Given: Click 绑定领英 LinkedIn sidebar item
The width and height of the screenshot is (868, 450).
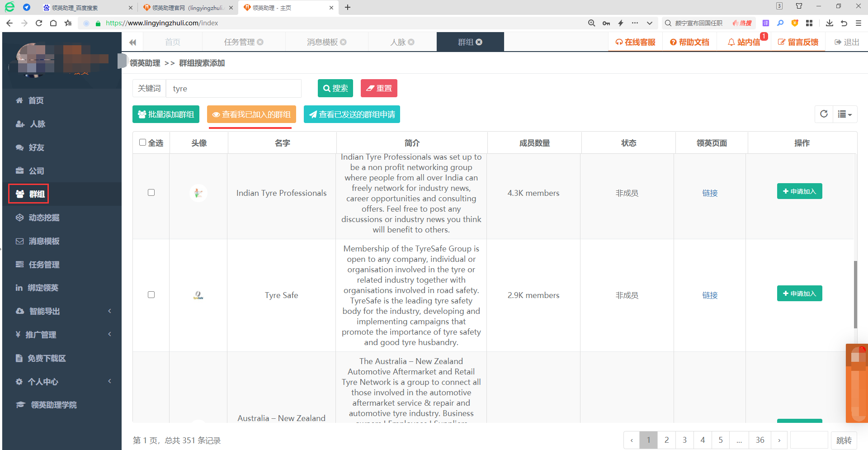Looking at the screenshot, I should point(43,288).
